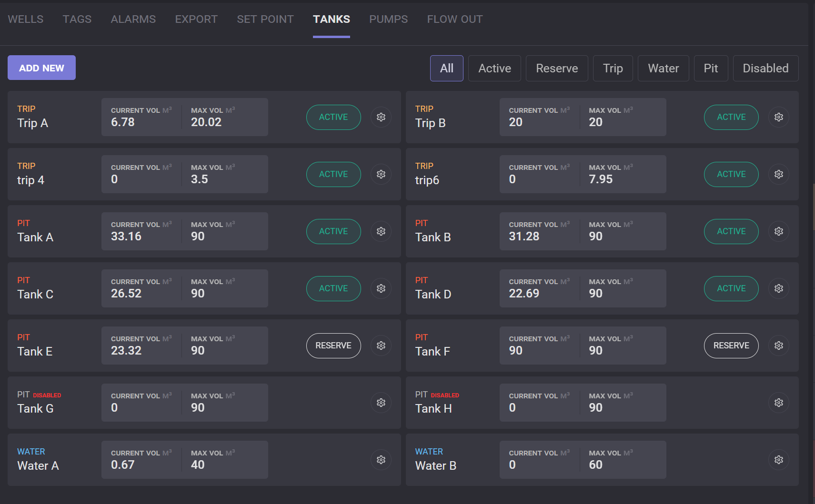Open Water A settings gear
815x504 pixels.
(x=381, y=460)
